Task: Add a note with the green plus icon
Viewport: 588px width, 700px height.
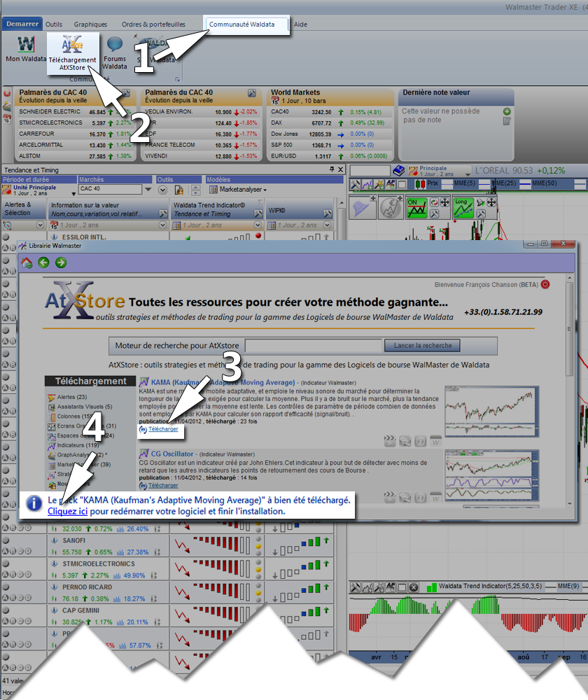Action: click(x=507, y=111)
